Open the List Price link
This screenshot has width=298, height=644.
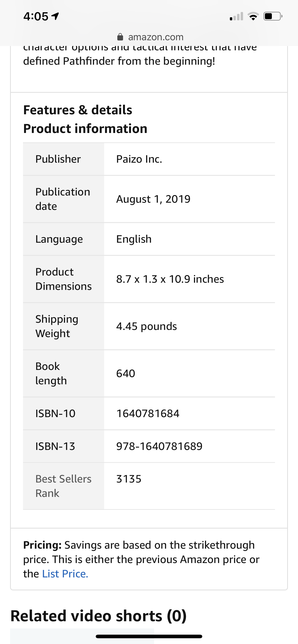65,574
